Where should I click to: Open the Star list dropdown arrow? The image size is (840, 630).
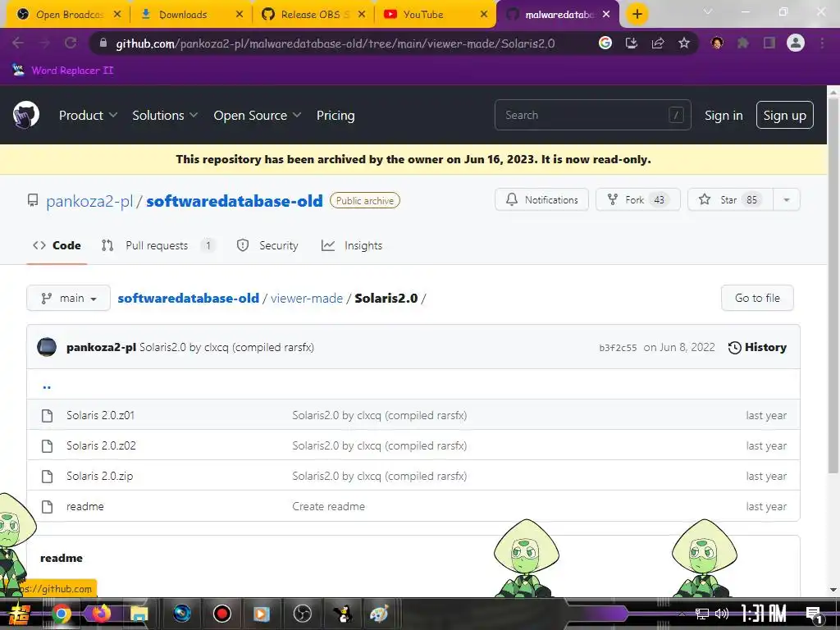[x=787, y=200]
